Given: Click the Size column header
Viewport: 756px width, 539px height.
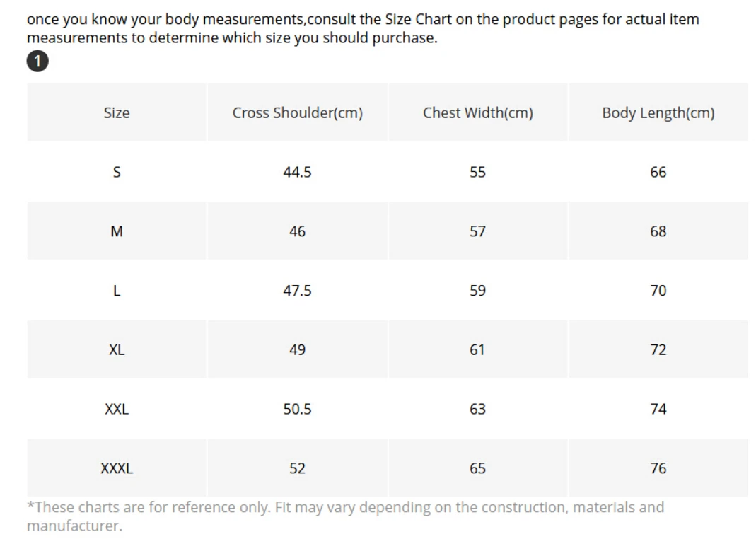Looking at the screenshot, I should [117, 113].
